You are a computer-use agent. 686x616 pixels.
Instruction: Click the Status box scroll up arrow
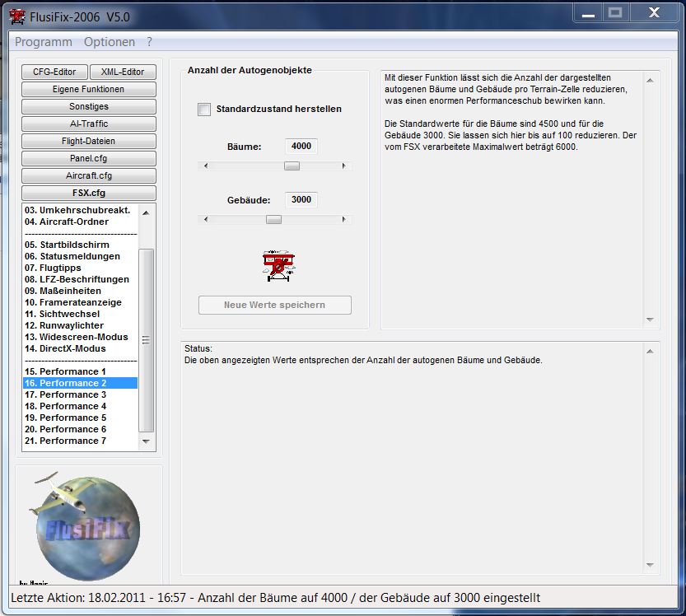pyautogui.click(x=650, y=352)
